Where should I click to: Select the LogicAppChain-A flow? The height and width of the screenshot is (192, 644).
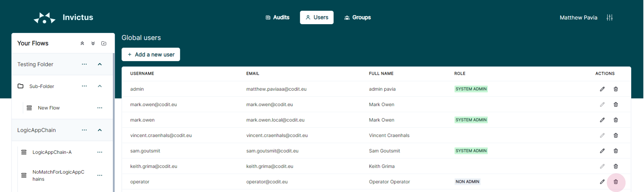point(52,152)
